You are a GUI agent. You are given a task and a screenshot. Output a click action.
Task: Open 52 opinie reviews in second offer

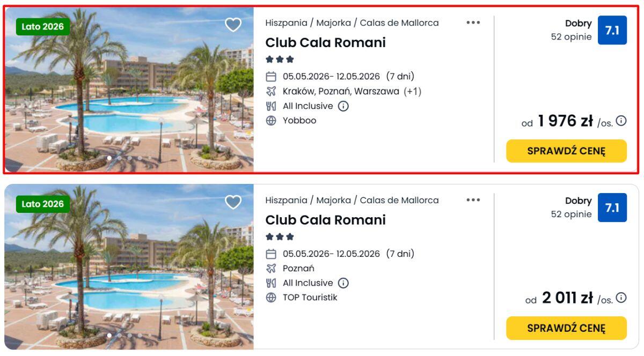click(571, 214)
